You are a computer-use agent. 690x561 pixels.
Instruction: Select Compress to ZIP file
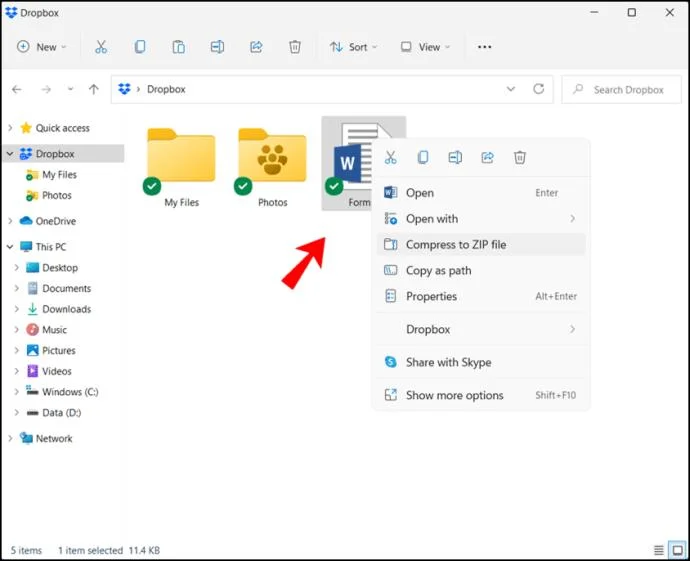[x=481, y=244]
